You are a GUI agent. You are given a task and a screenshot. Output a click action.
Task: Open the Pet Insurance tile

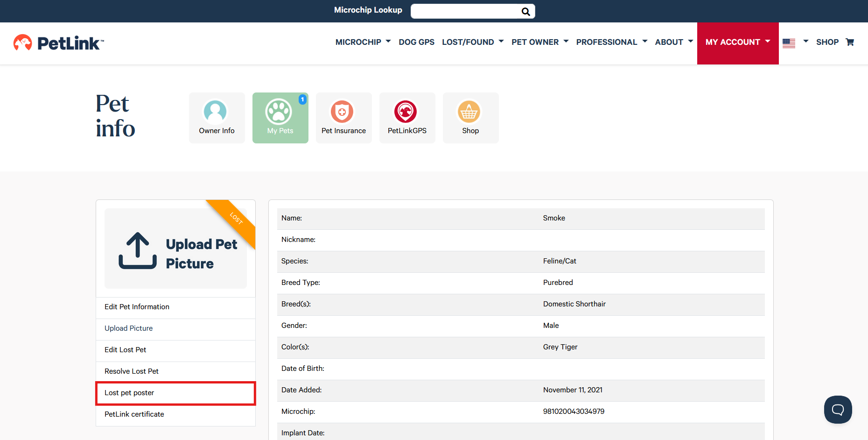pos(344,118)
